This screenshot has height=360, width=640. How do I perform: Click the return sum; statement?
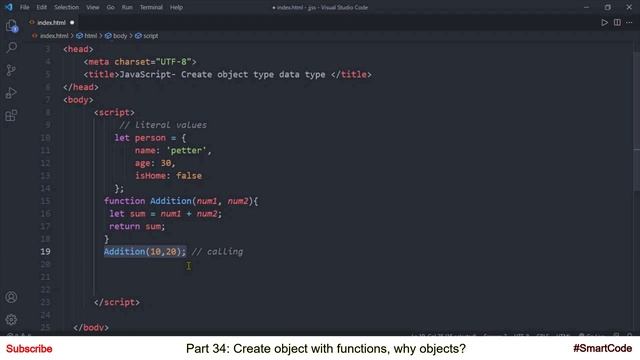coord(137,226)
